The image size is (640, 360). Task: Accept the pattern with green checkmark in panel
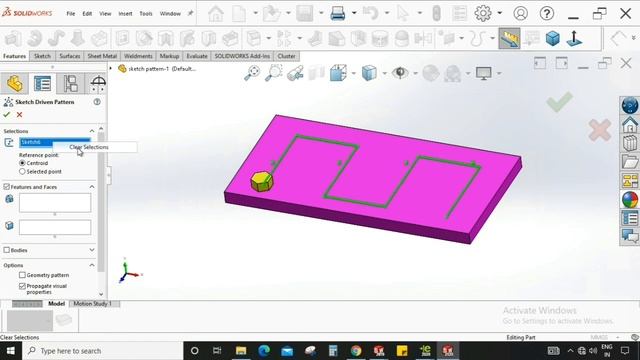tap(7, 115)
